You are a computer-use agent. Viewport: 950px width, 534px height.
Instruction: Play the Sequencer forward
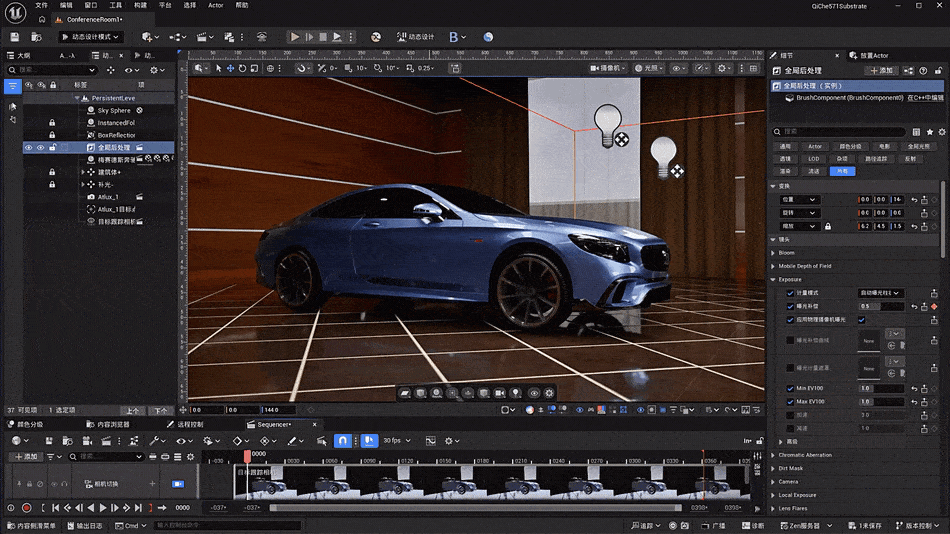click(x=103, y=508)
